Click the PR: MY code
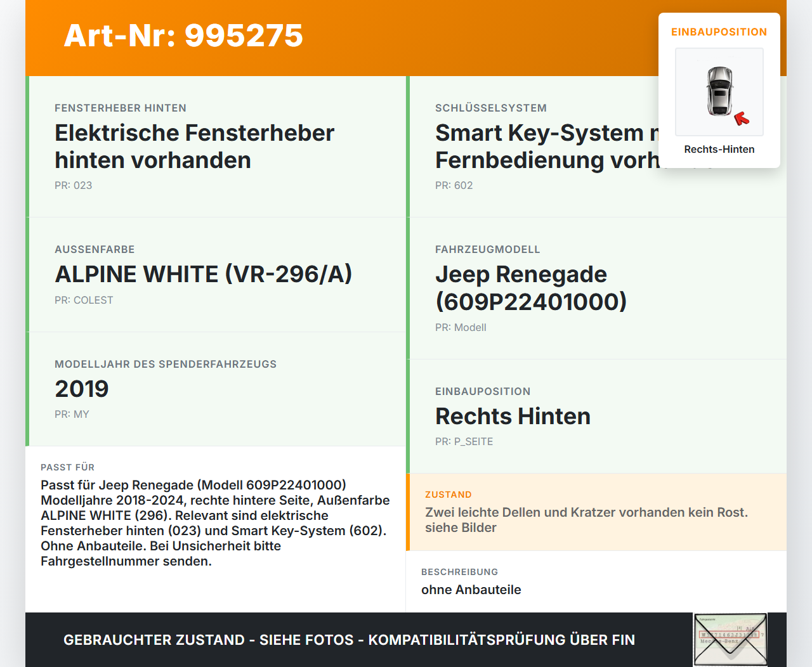The image size is (812, 667). (72, 415)
